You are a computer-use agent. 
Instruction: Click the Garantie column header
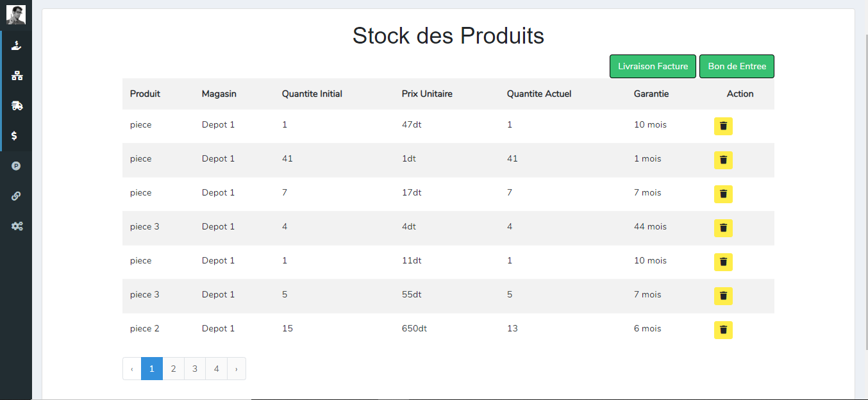coord(651,94)
